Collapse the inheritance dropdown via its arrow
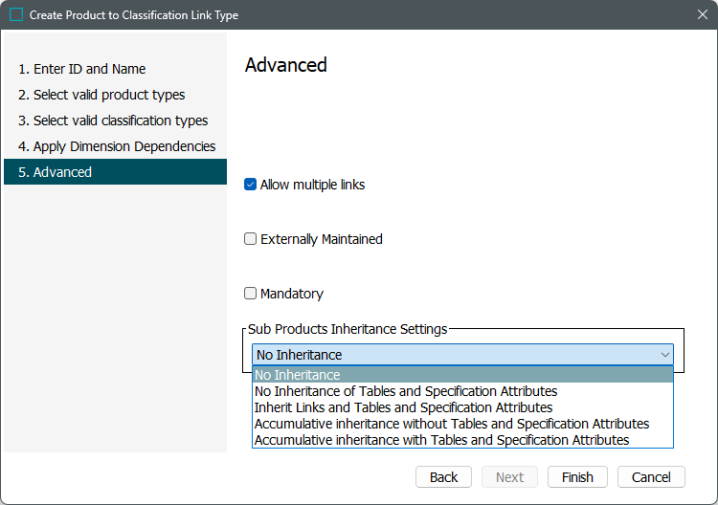Screen dimensions: 718x505 coord(665,355)
